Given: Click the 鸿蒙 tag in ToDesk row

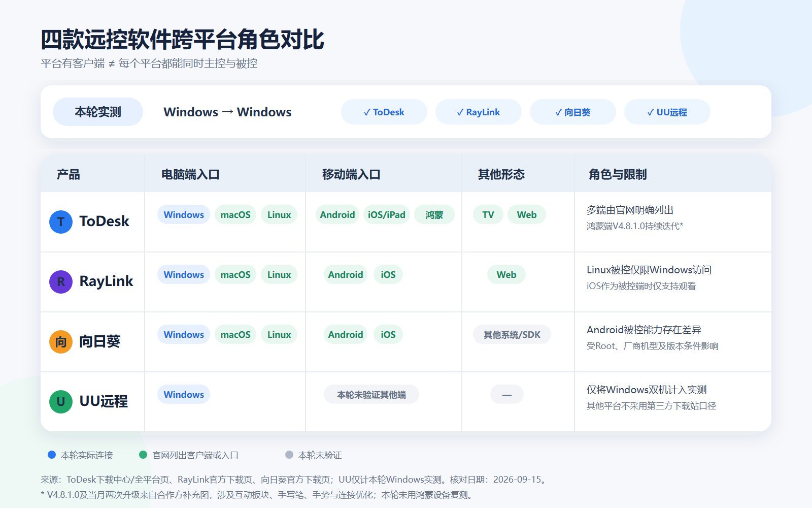Looking at the screenshot, I should tap(434, 214).
